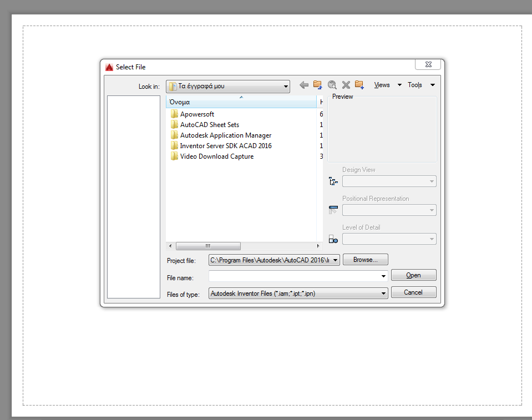The height and width of the screenshot is (420, 532).
Task: Click the Delete (X) toolbar icon
Action: click(x=346, y=85)
